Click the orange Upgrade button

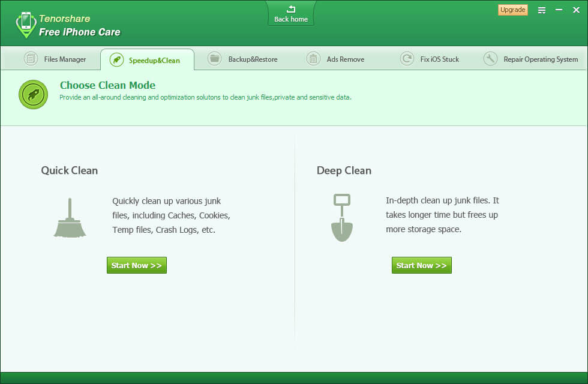pyautogui.click(x=512, y=10)
